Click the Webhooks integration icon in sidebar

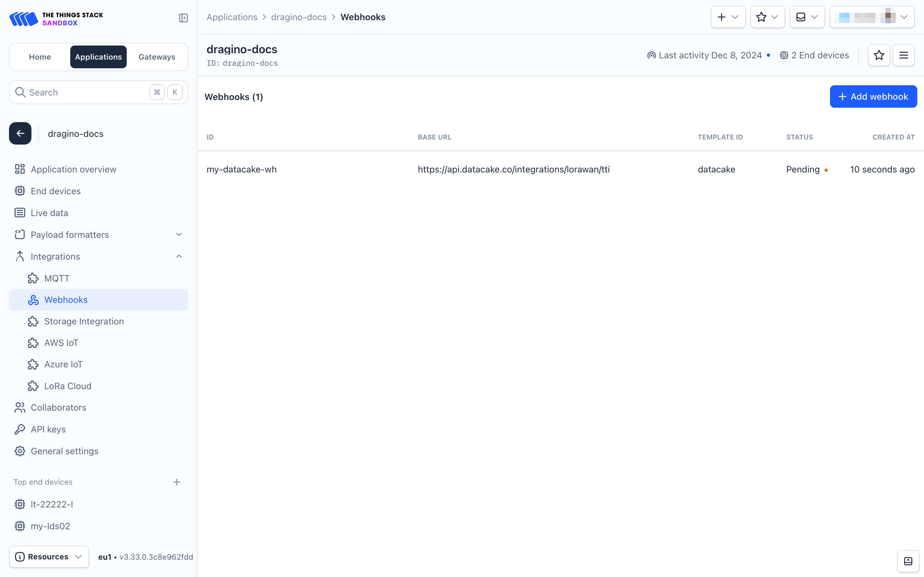(x=33, y=300)
